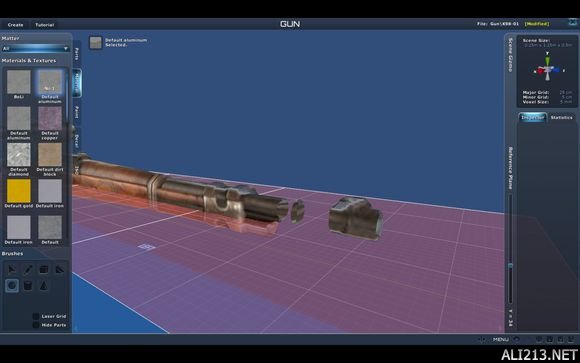The image size is (580, 363).
Task: Open the Create menu
Action: coord(16,25)
